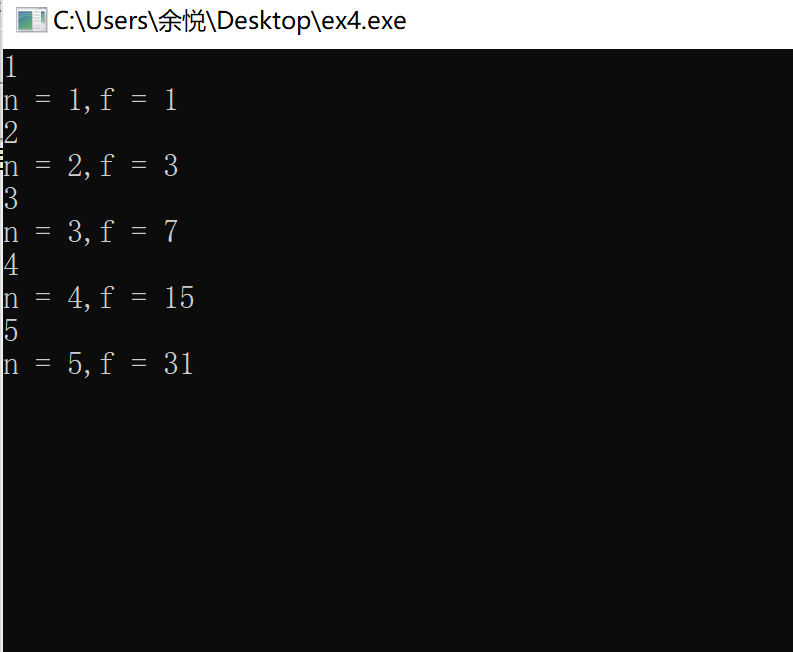The image size is (793, 652).
Task: Click the title text C:\Users\余悦\Desktop\ex4.exe
Action: coord(230,21)
